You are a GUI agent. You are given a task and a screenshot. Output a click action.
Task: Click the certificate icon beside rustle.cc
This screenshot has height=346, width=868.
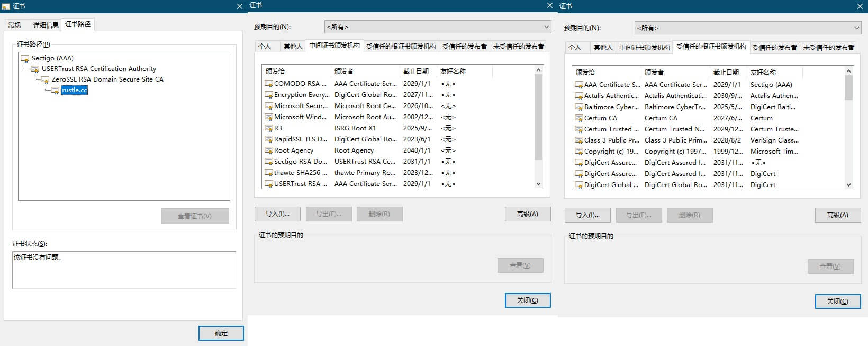click(x=55, y=91)
